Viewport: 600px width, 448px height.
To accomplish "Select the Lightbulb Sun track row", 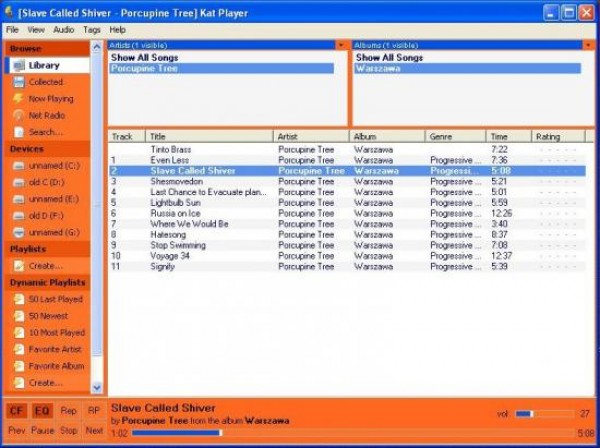I will coord(347,203).
